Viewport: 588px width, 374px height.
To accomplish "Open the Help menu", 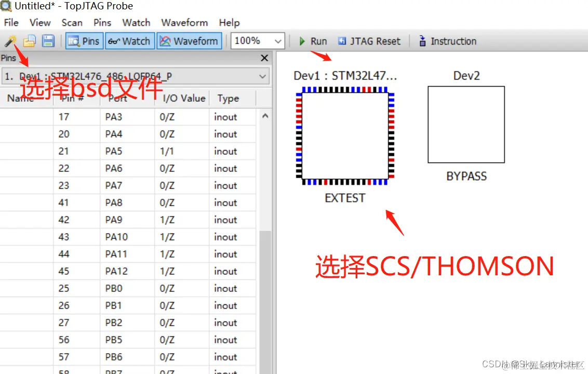I will tap(229, 22).
